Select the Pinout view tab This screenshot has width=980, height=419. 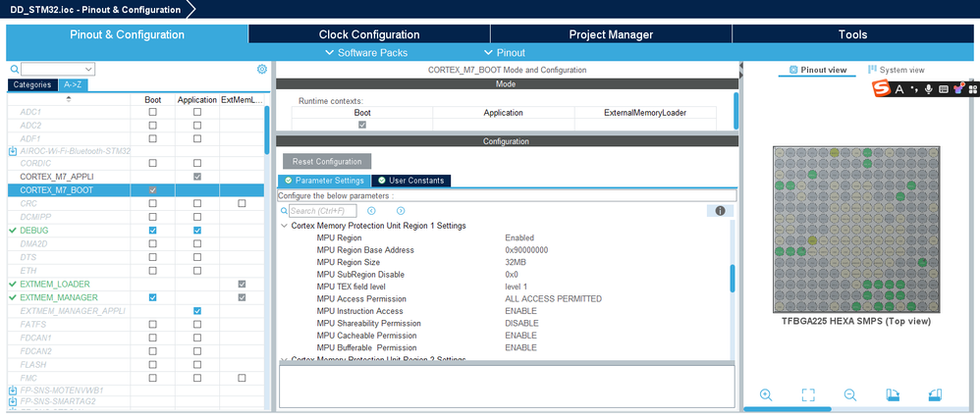[x=818, y=70]
